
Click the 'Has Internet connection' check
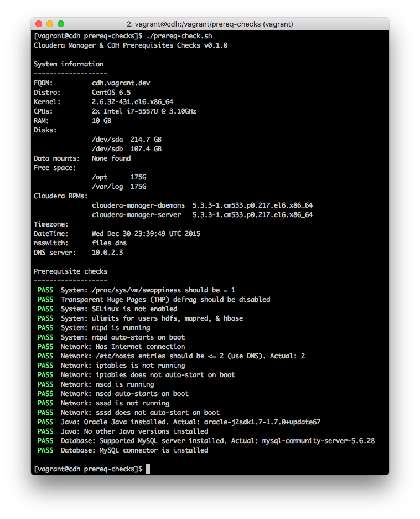pyautogui.click(x=111, y=347)
